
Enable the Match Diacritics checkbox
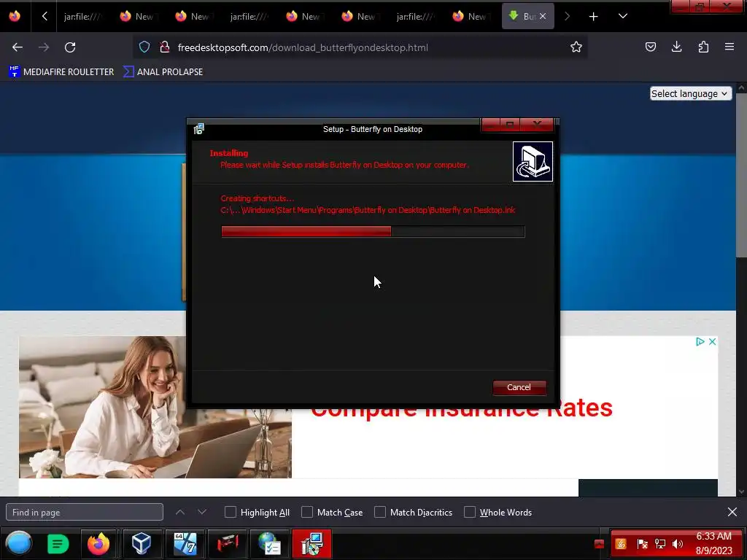pos(380,513)
